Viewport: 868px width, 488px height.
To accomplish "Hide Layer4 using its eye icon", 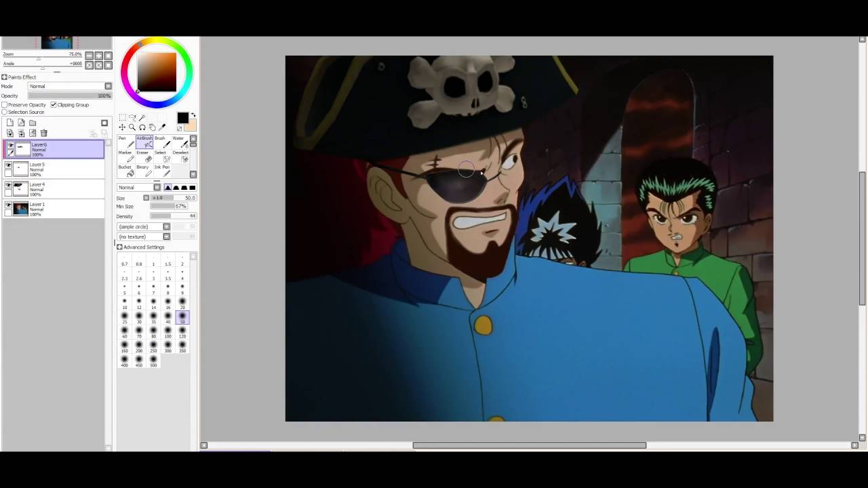I will [x=8, y=184].
